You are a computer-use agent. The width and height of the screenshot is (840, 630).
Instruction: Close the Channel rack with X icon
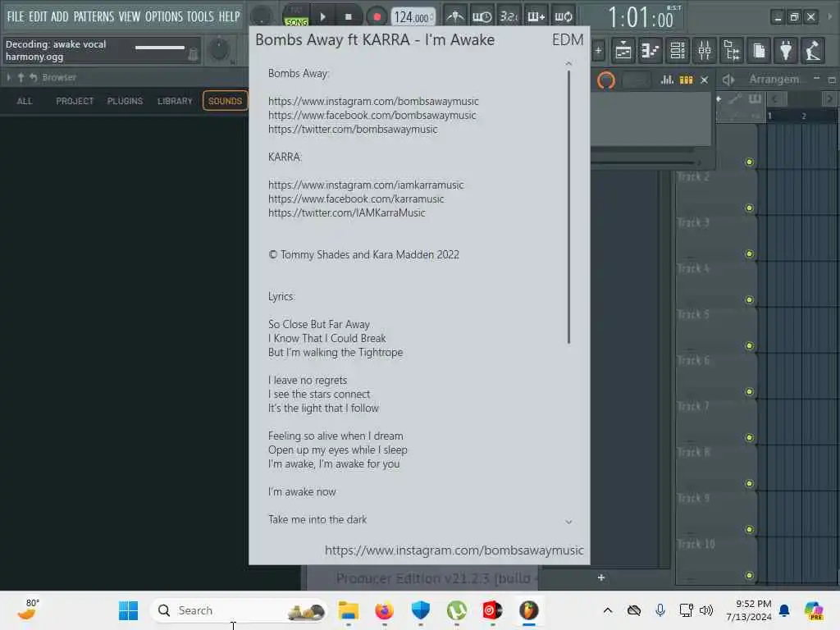coord(705,80)
